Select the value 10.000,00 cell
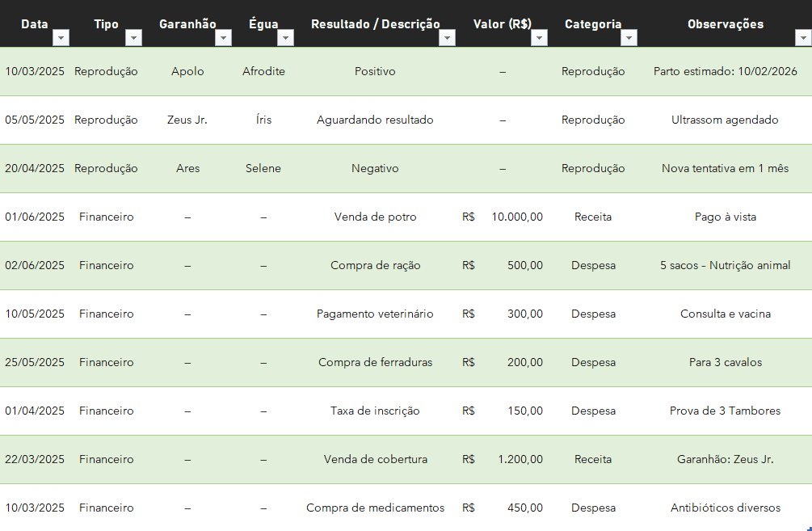 tap(517, 217)
